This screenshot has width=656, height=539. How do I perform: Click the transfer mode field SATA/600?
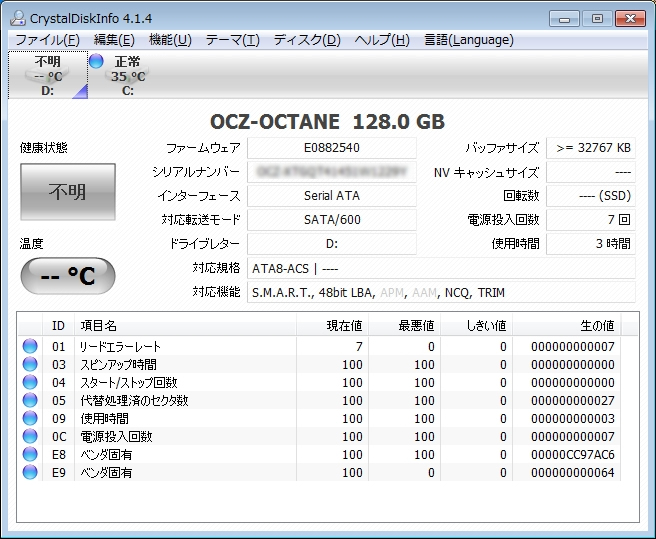pos(332,220)
